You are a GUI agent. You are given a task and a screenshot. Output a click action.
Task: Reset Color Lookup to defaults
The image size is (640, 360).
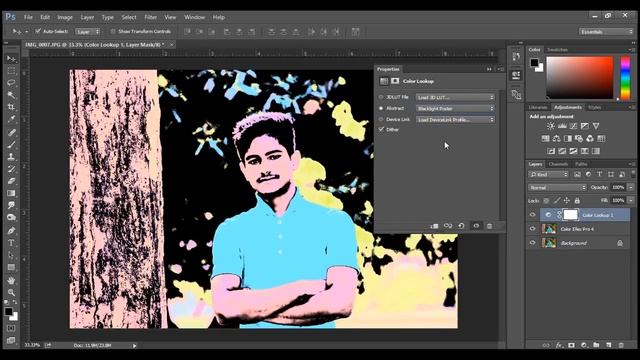pos(461,226)
